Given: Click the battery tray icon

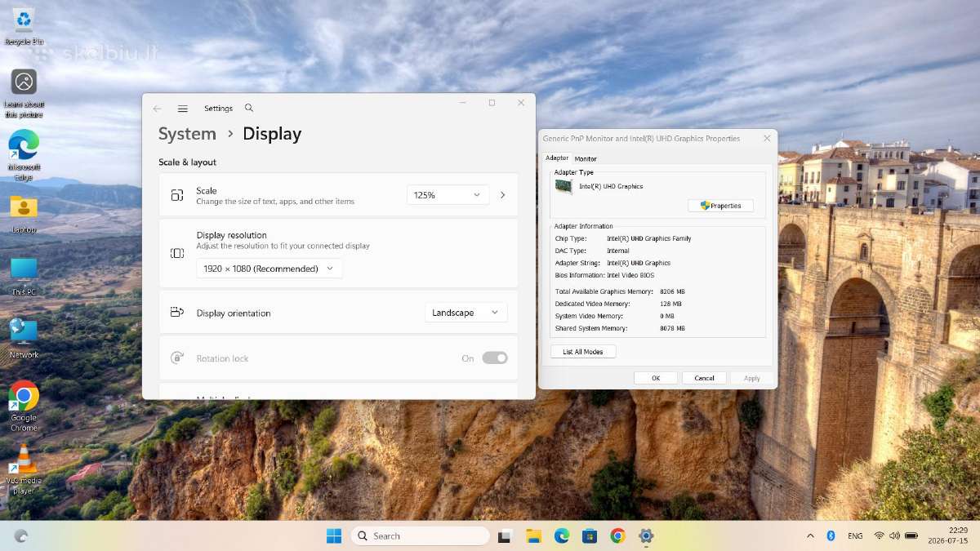Looking at the screenshot, I should (911, 535).
